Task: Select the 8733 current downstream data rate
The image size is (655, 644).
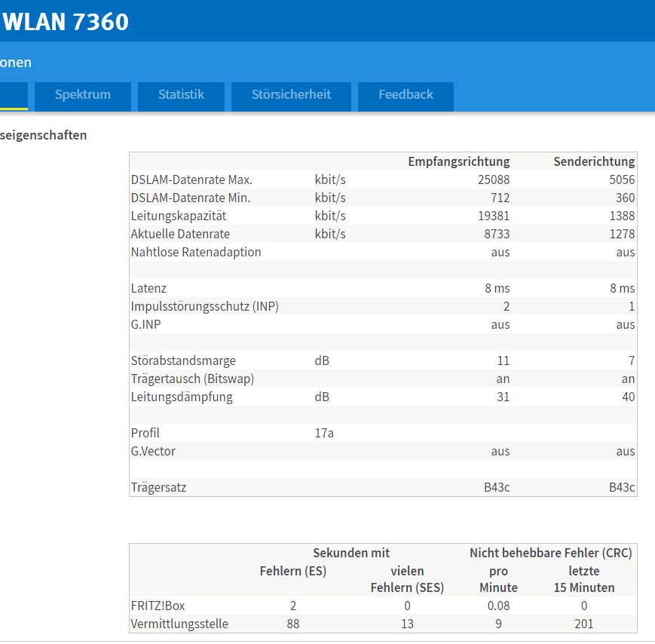Action: [496, 234]
